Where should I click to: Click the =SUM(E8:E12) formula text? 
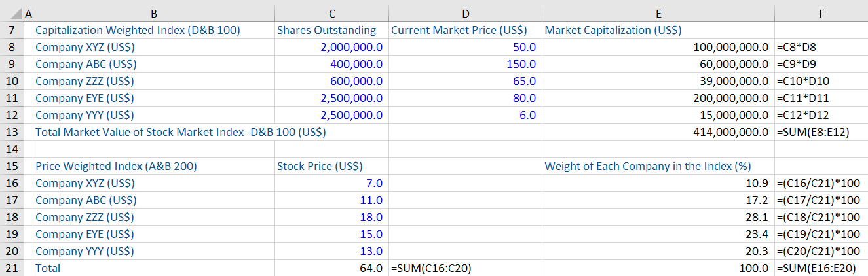(812, 132)
